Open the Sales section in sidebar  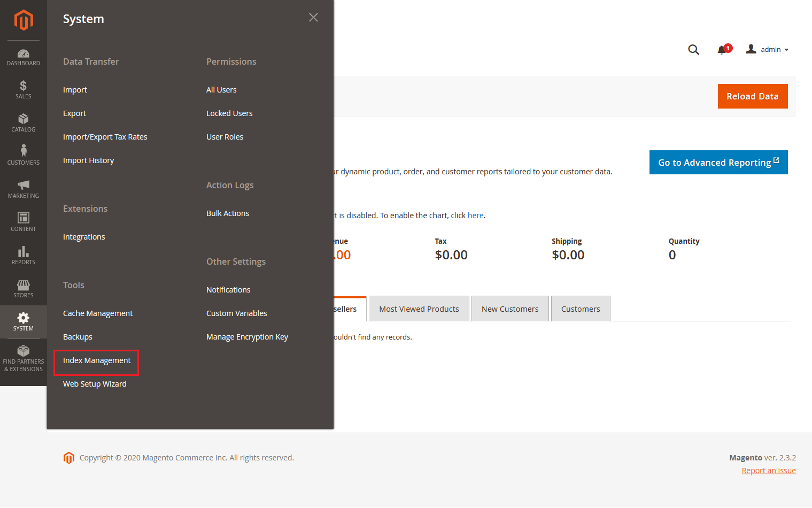pos(23,89)
